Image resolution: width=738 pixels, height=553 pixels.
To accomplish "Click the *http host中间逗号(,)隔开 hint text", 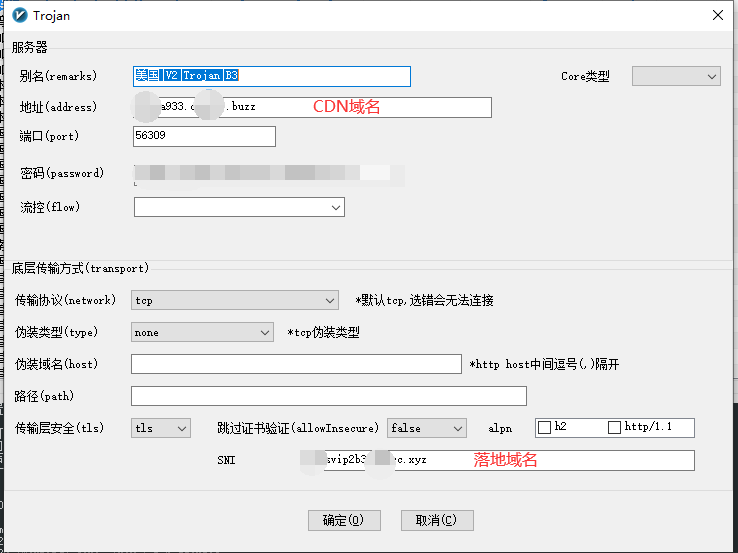I will tap(545, 364).
